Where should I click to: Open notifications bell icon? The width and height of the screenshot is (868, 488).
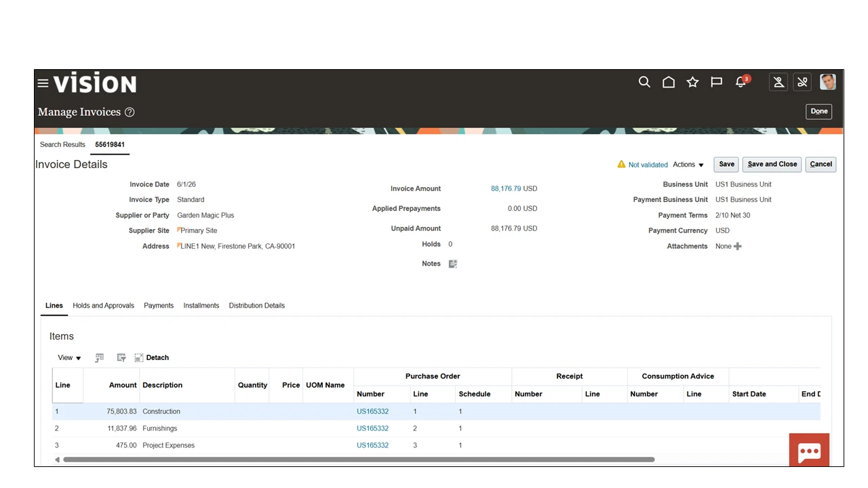click(741, 83)
